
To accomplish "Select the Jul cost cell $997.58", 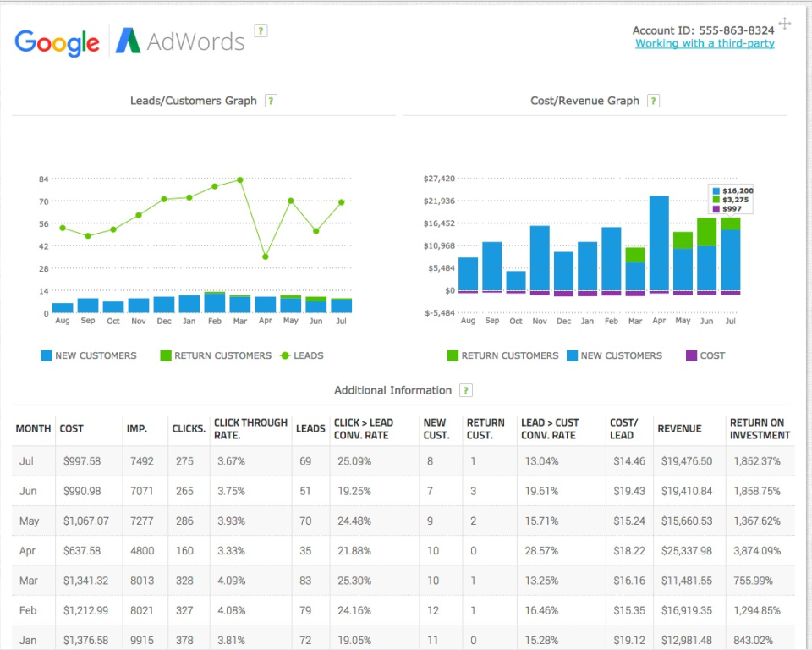I will pyautogui.click(x=82, y=460).
